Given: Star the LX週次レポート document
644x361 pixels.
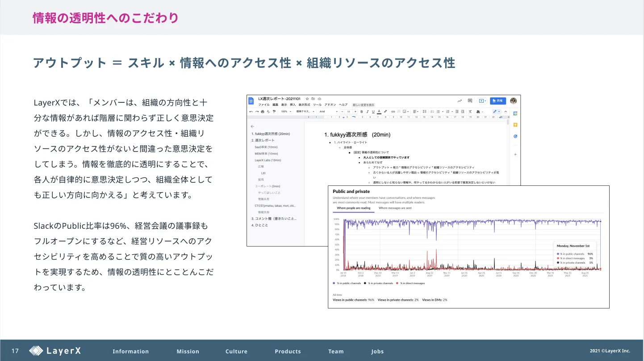Looking at the screenshot, I should pyautogui.click(x=307, y=98).
